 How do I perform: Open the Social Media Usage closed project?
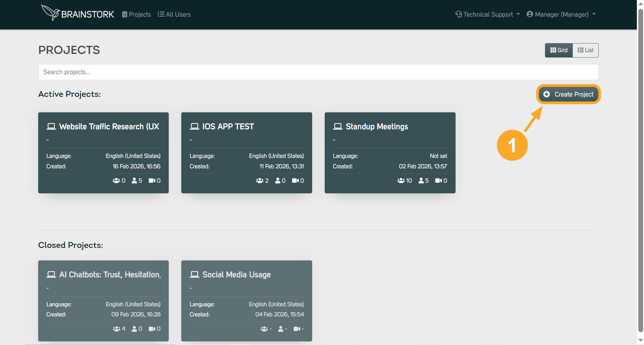[x=236, y=274]
